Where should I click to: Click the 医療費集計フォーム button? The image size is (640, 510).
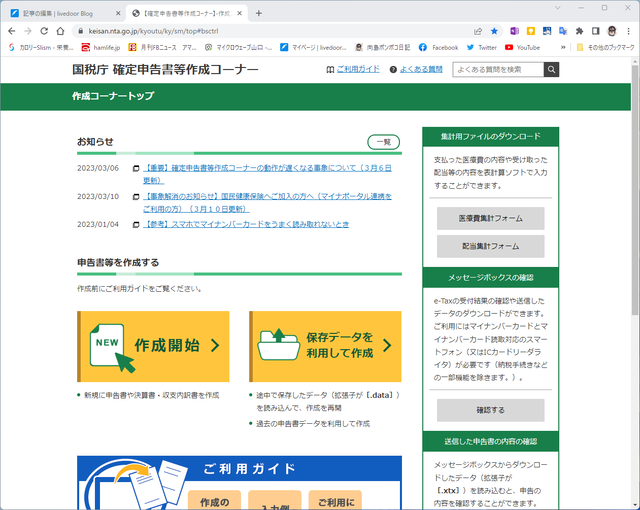pos(491,218)
